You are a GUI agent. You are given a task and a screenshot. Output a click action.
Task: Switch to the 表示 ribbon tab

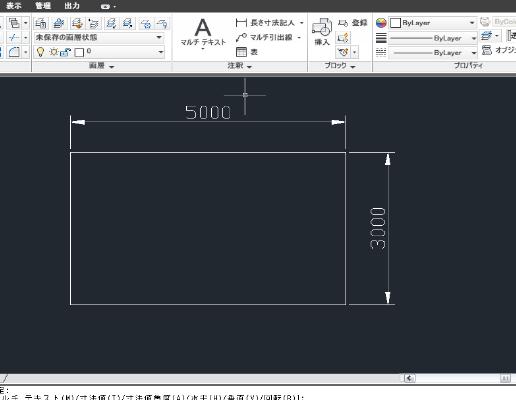(x=14, y=6)
